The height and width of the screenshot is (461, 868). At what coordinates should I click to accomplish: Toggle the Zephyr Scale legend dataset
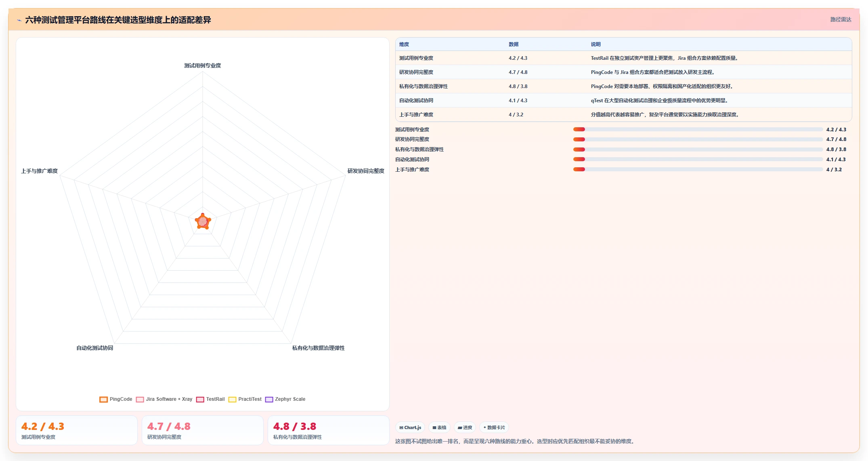(x=285, y=399)
